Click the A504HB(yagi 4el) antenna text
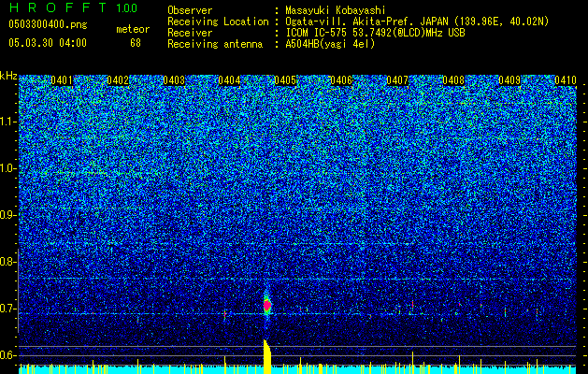Viewport: 588px width, 374px height. click(x=330, y=44)
